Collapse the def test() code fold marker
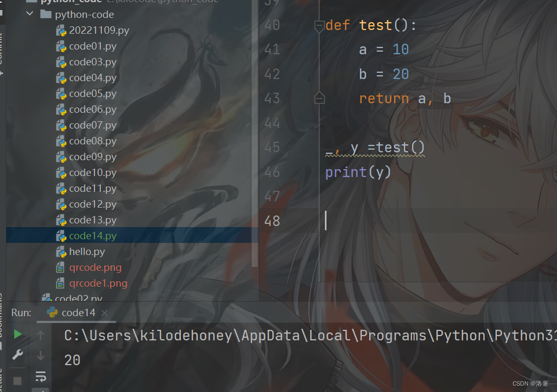The height and width of the screenshot is (392, 557). tap(319, 25)
